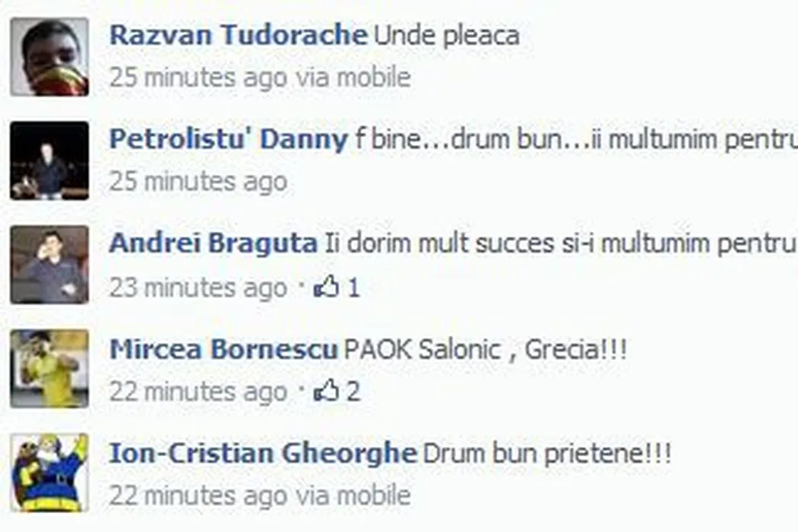Click '22 minutes ago' under Mircea Bornescu's comment
Viewport: 798px width, 532px height.
198,391
